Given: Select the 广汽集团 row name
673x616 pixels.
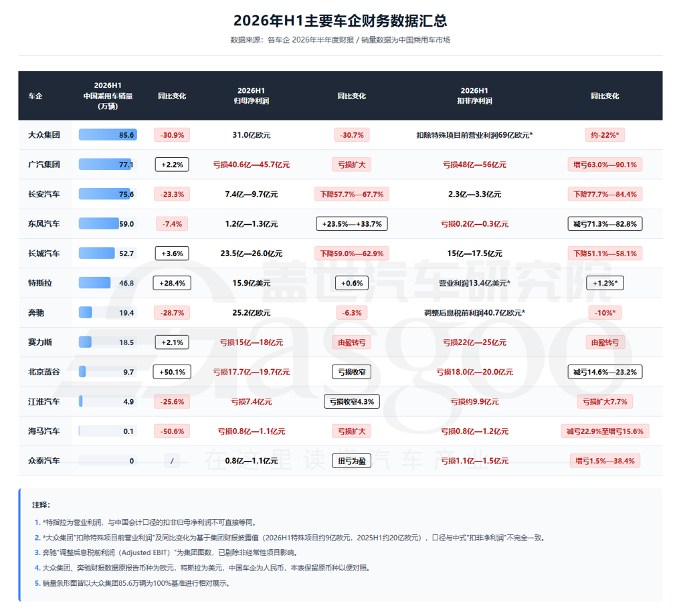Looking at the screenshot, I should click(x=43, y=165).
